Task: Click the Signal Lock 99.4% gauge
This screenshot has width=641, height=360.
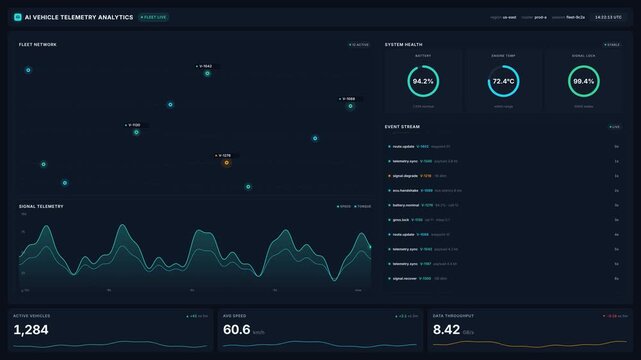Action: pyautogui.click(x=584, y=81)
